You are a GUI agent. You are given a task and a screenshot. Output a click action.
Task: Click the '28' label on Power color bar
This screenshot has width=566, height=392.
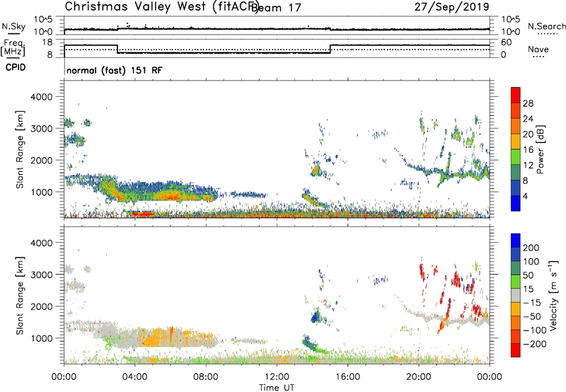(528, 103)
